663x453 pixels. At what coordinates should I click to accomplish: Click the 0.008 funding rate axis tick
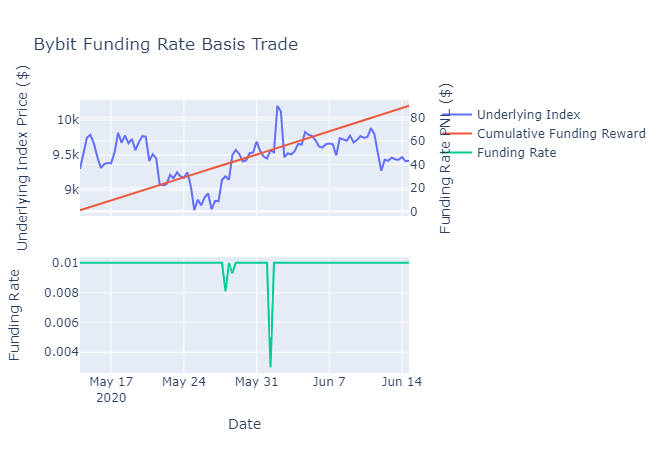[x=61, y=293]
